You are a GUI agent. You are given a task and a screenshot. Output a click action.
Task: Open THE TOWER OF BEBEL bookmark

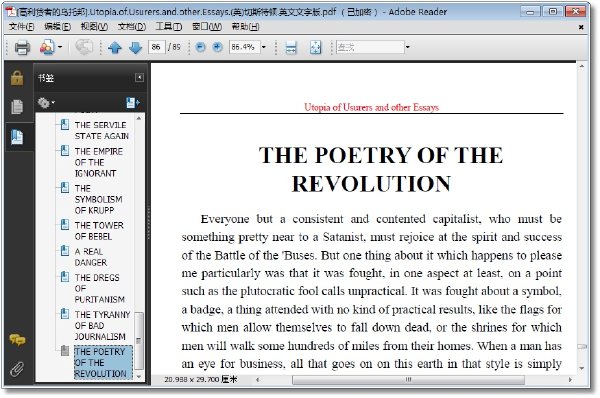coord(99,231)
